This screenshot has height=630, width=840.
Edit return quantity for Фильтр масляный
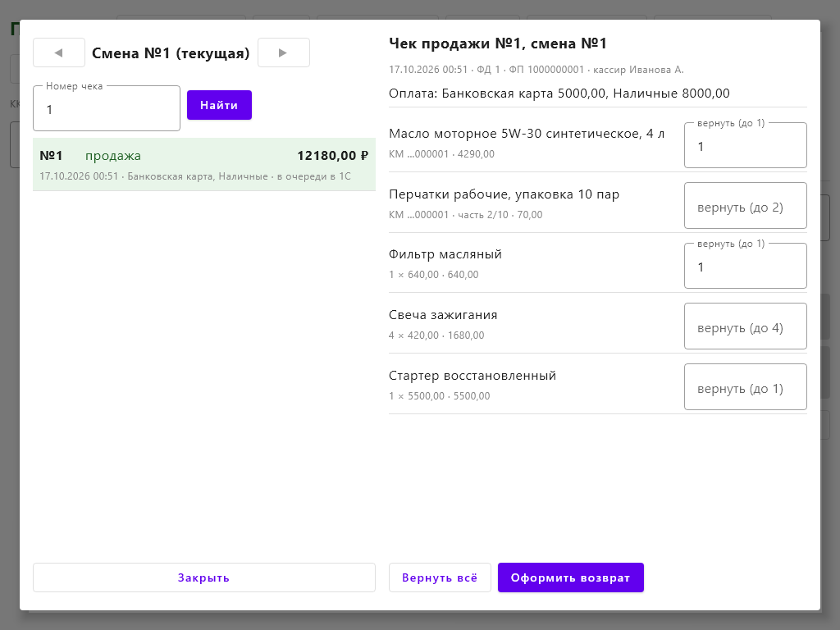(x=745, y=267)
